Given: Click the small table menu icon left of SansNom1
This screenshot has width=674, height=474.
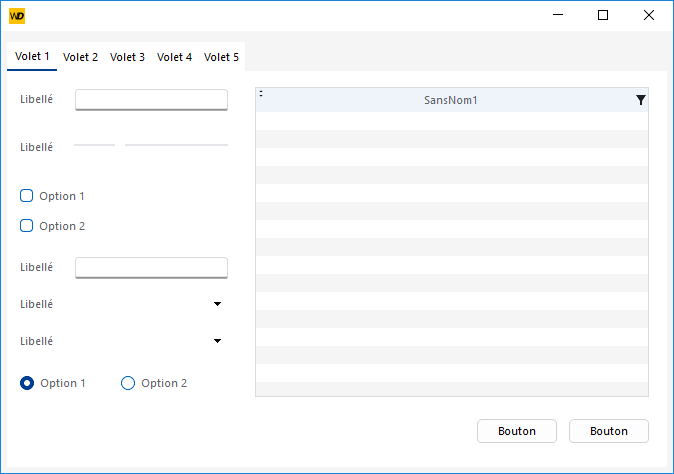Looking at the screenshot, I should point(261,94).
